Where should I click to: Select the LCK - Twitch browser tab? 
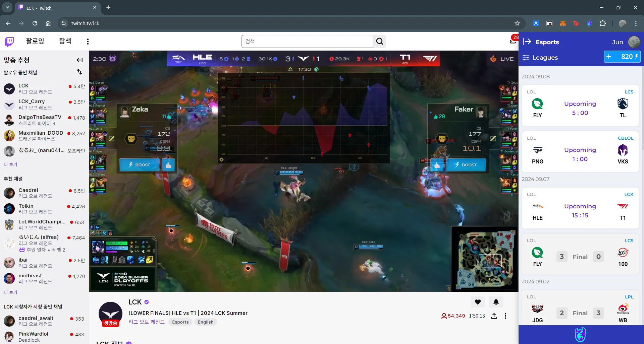[57, 8]
